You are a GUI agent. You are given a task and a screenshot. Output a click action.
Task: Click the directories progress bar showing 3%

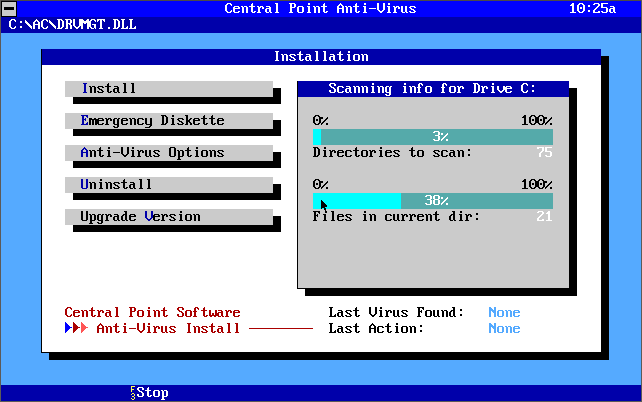click(433, 137)
